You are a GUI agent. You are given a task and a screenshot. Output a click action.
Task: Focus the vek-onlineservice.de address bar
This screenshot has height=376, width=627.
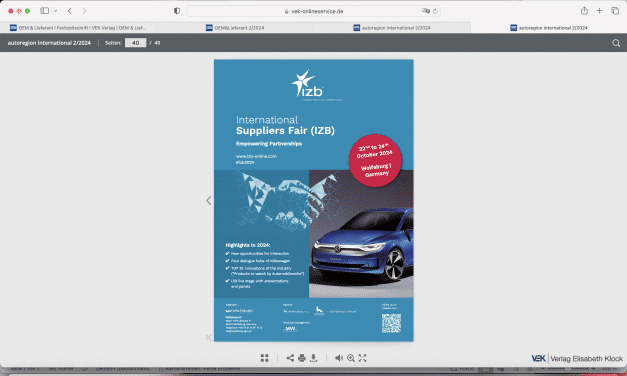(314, 11)
